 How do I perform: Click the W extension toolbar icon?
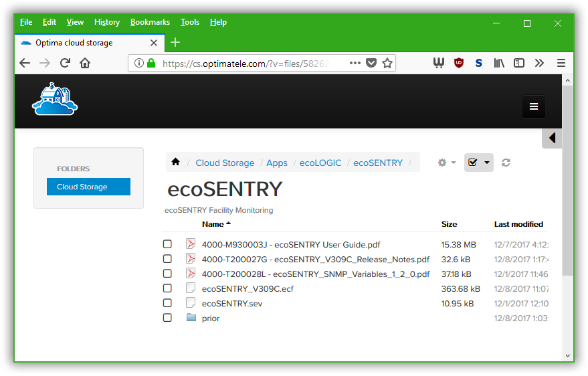(x=438, y=63)
